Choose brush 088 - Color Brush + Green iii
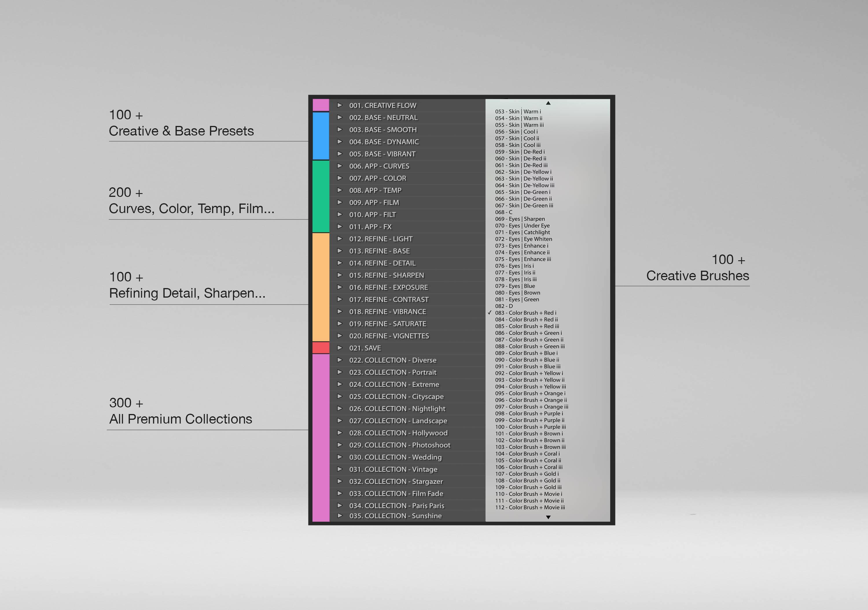 (530, 347)
